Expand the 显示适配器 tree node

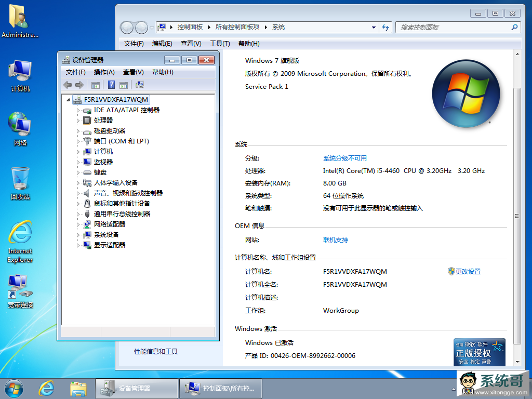coord(78,245)
